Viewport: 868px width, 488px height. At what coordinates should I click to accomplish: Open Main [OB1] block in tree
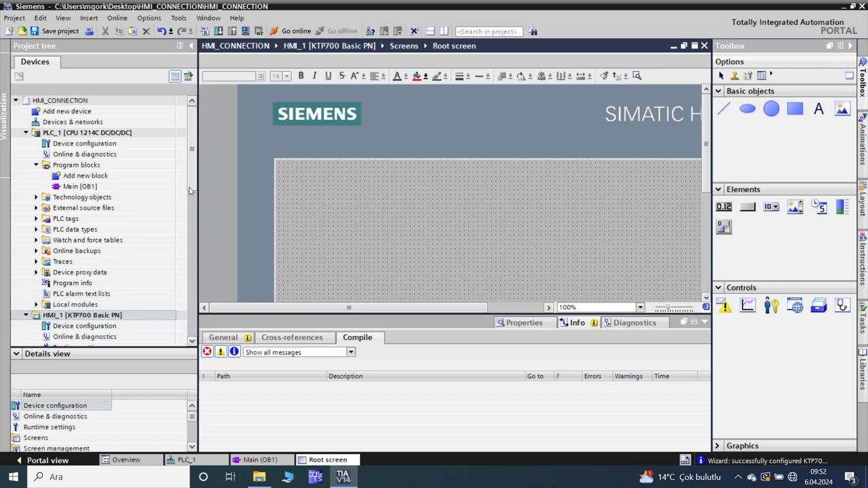pyautogui.click(x=80, y=186)
